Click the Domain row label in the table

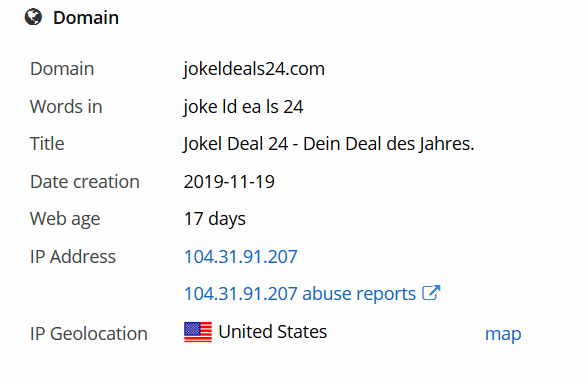[x=62, y=69]
